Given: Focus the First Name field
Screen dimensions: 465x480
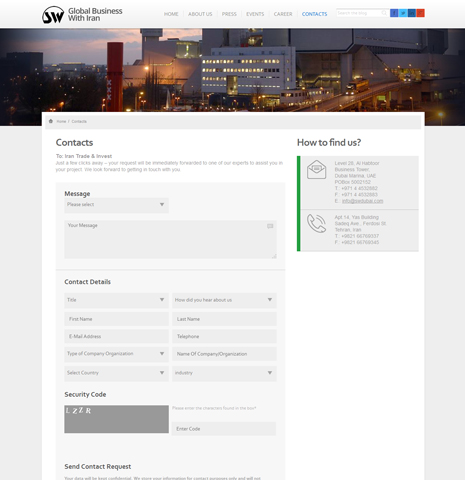Looking at the screenshot, I should (x=116, y=319).
